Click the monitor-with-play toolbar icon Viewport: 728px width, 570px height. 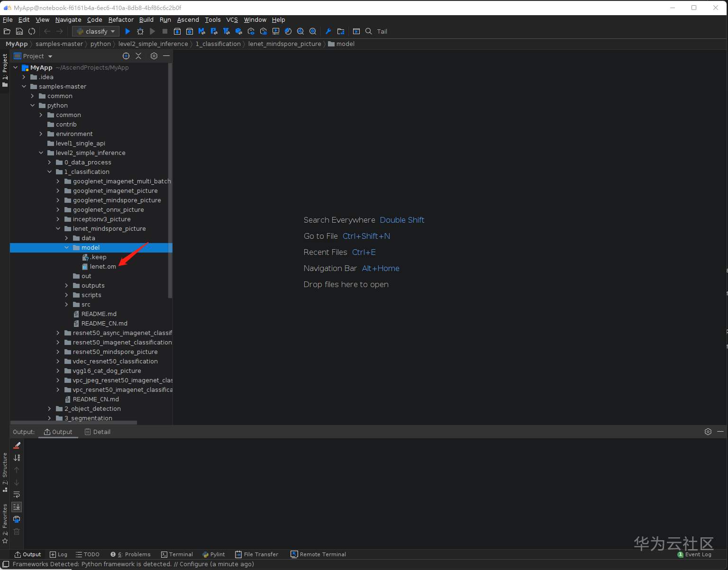point(276,31)
